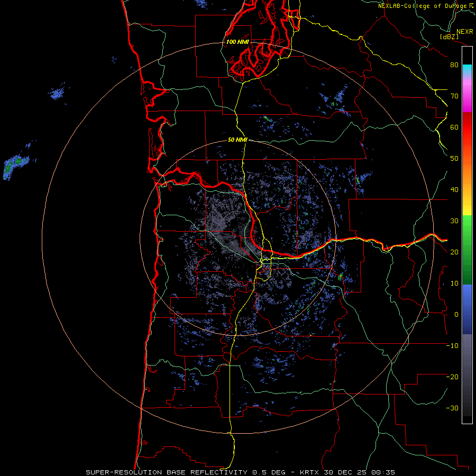Select the 20 value on the dBZ scale
Image resolution: width=476 pixels, height=476 pixels.
click(x=454, y=252)
